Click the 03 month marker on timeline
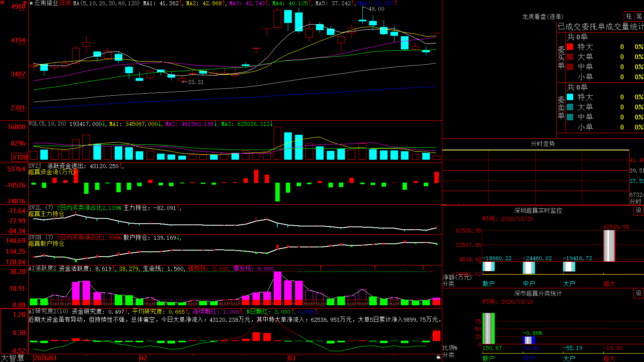Viewport: 644px width, 362px height. coord(292,358)
